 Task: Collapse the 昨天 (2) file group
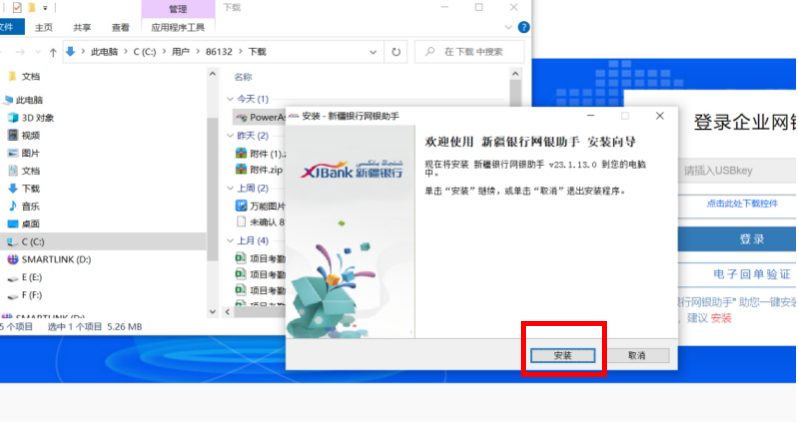[230, 135]
